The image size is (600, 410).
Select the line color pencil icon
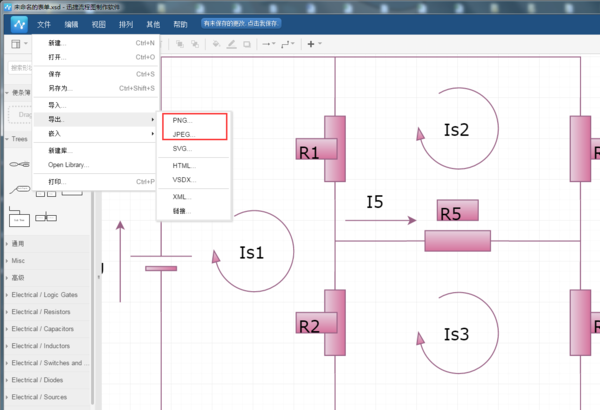click(x=232, y=44)
